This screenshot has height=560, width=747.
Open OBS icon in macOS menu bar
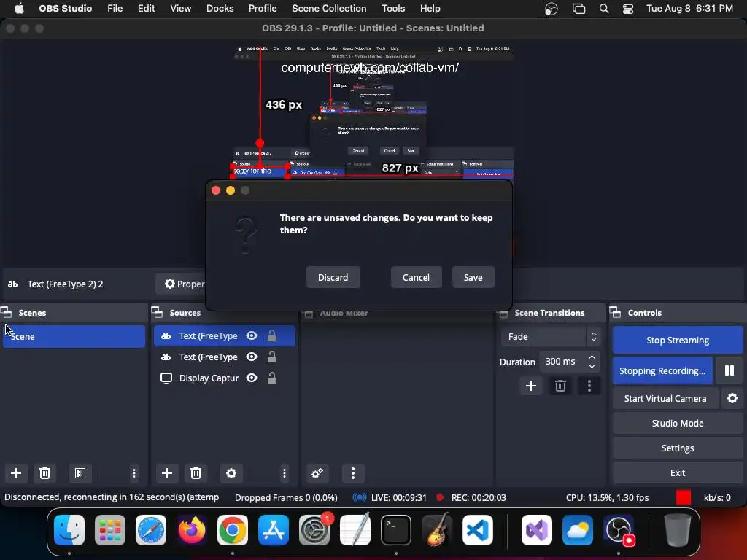coord(551,9)
